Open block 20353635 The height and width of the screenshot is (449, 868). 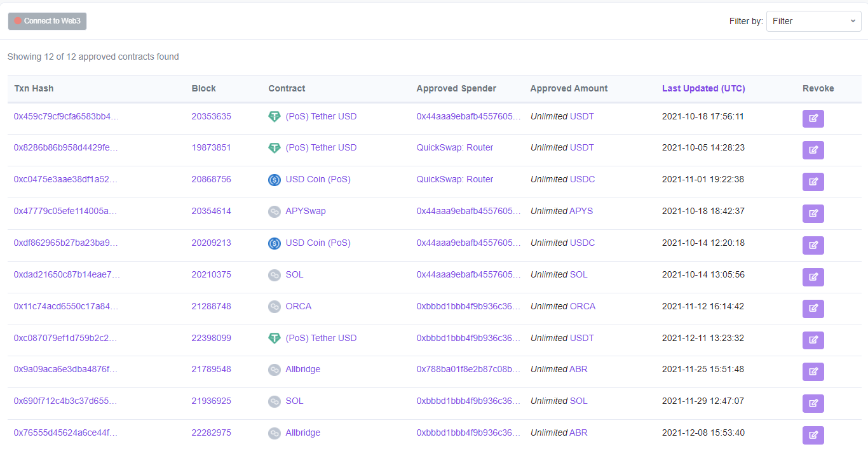click(212, 116)
